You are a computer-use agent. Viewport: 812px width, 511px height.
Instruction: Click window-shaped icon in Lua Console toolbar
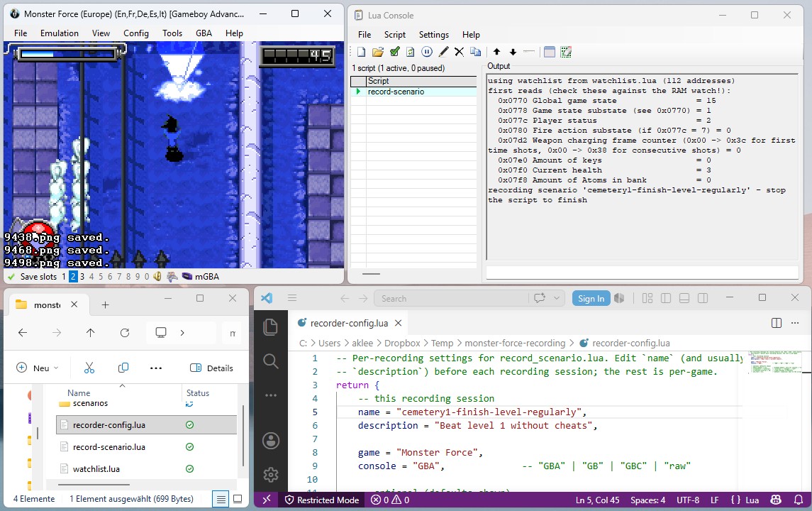coord(550,52)
